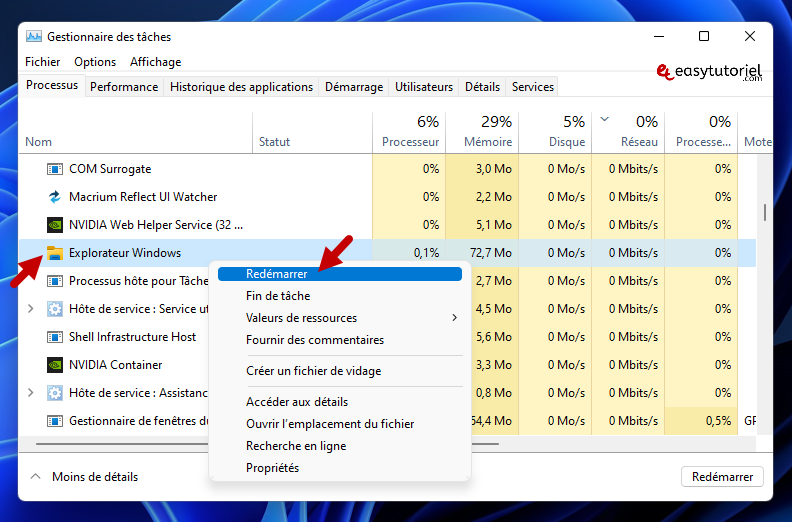Click the Redémarrer button at bottom right
The height and width of the screenshot is (522, 792).
click(722, 477)
